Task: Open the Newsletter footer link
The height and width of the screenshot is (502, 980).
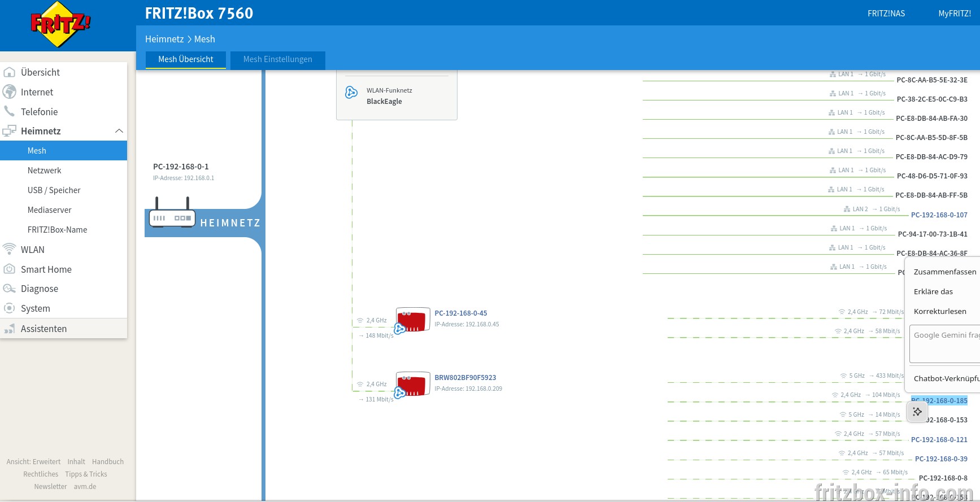Action: tap(50, 487)
